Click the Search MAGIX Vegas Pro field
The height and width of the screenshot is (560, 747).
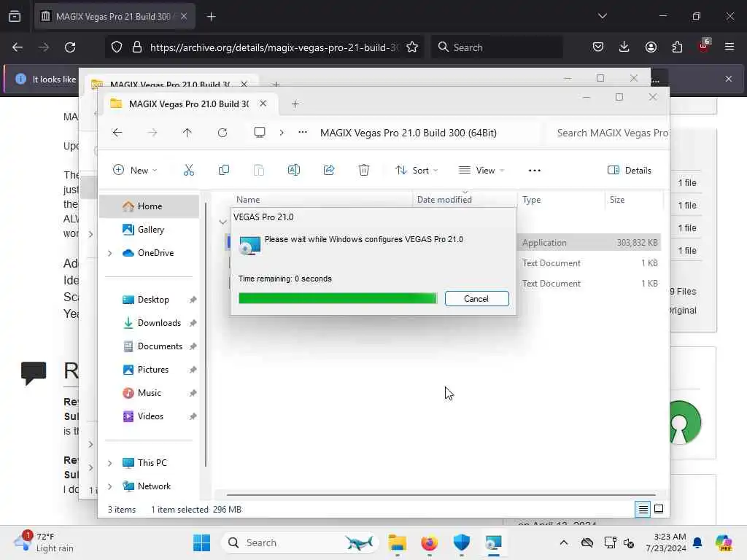pos(612,133)
